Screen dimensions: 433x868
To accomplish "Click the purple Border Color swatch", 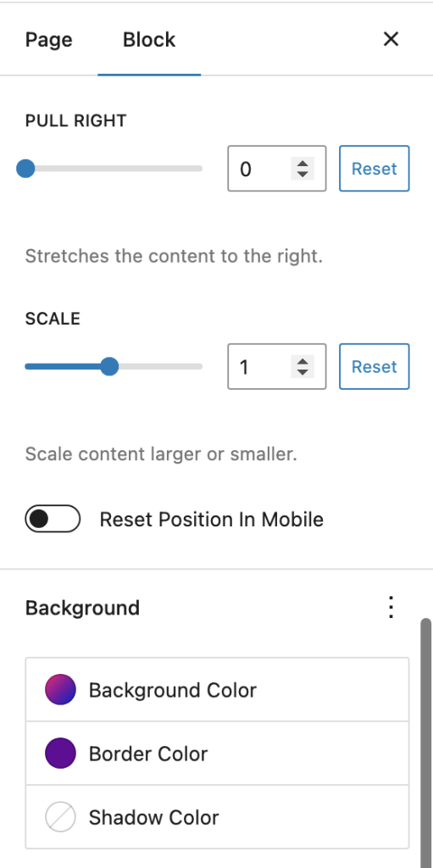I will click(x=60, y=754).
